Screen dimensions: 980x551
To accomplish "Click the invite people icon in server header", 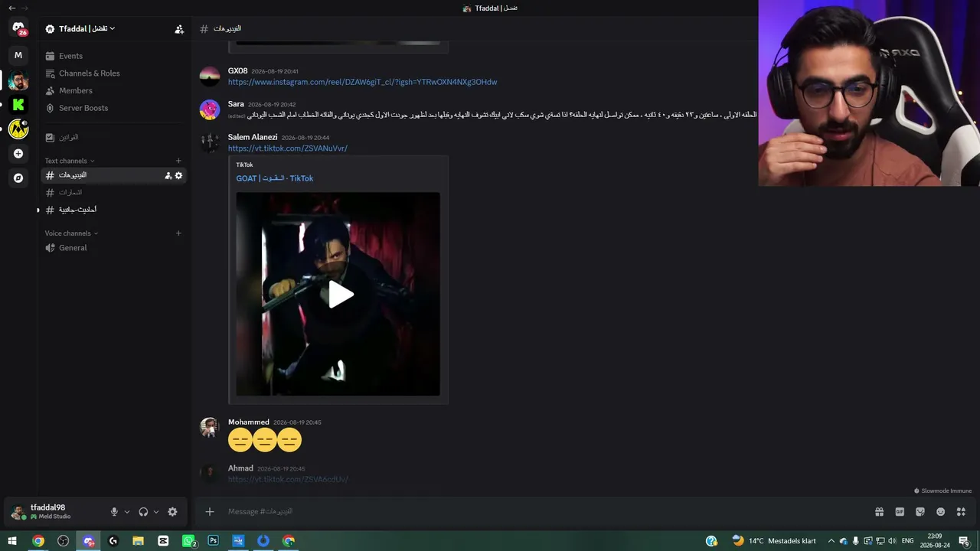I will pyautogui.click(x=179, y=29).
